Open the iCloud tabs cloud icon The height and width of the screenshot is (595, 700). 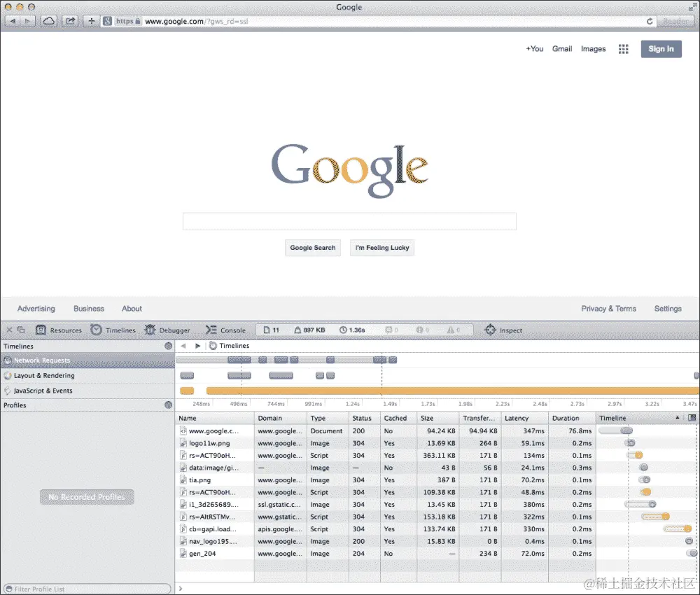(49, 21)
